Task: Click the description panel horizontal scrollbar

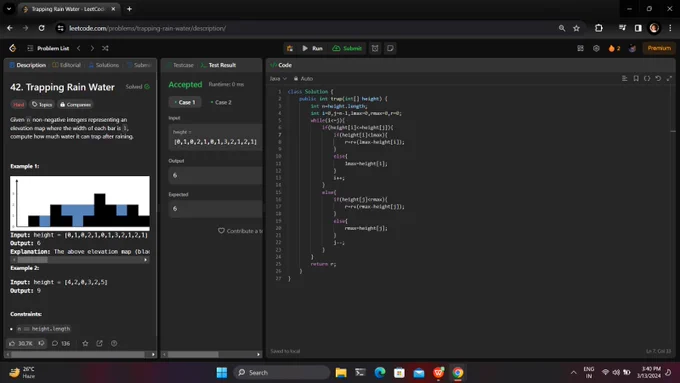Action: pyautogui.click(x=78, y=354)
